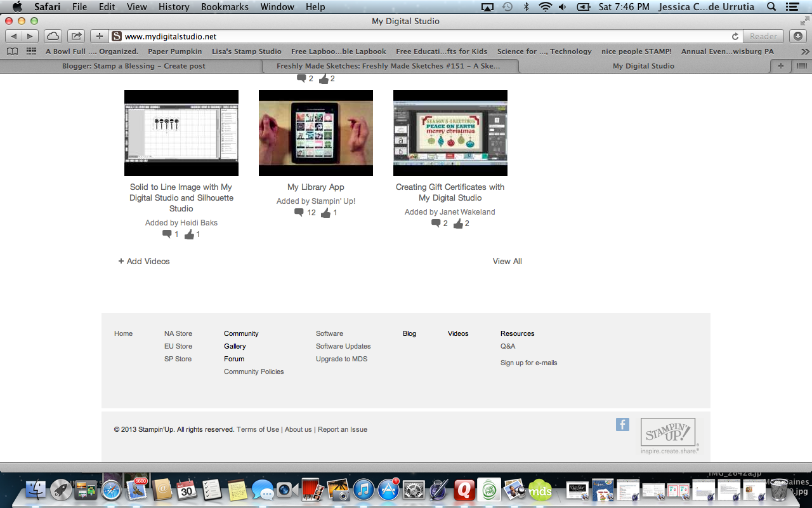Open the NA Store footer link
This screenshot has width=812, height=508.
click(x=178, y=333)
